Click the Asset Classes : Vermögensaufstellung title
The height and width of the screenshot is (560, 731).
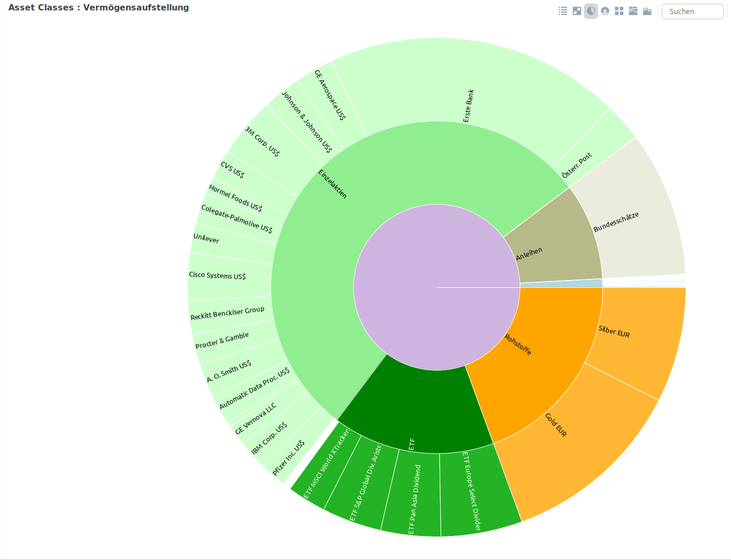(x=99, y=8)
